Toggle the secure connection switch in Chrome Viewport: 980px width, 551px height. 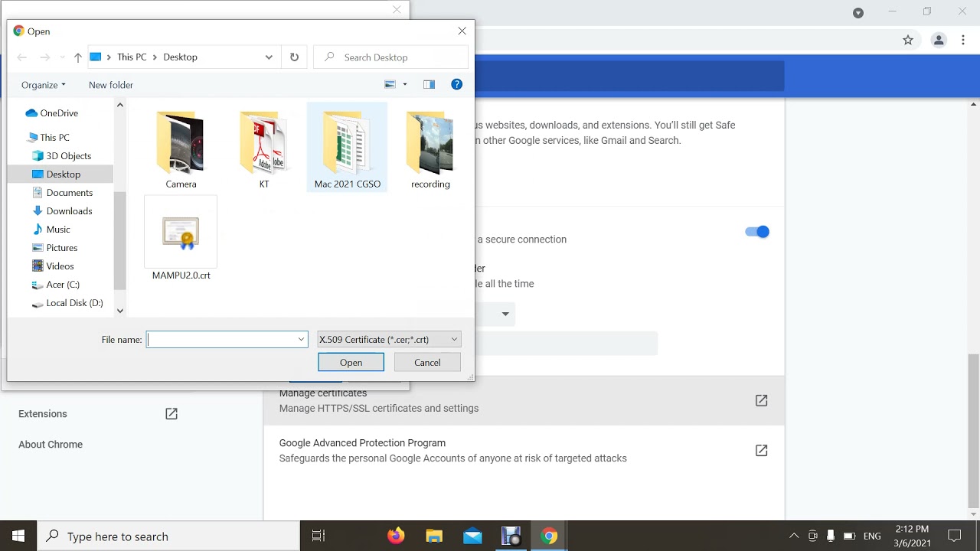click(x=757, y=232)
